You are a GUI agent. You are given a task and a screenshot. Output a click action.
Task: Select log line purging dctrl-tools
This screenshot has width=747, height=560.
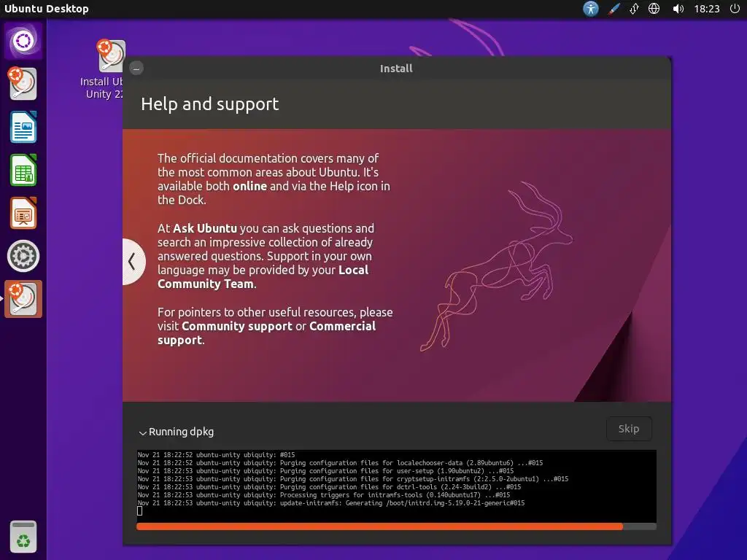tap(329, 487)
